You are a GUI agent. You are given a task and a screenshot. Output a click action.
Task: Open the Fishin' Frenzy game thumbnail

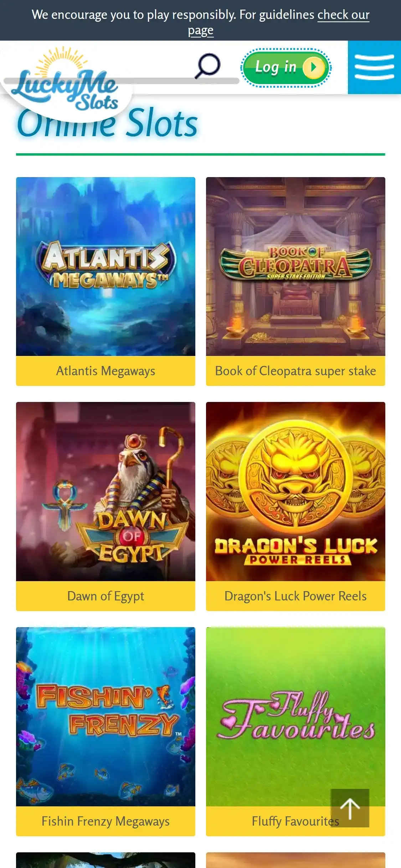pos(106,717)
